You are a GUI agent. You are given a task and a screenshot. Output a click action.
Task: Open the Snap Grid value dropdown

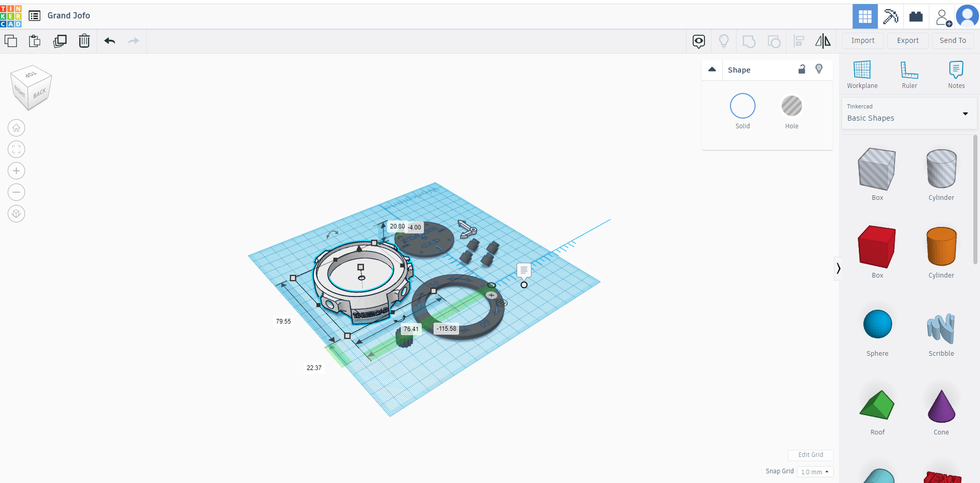tap(815, 472)
